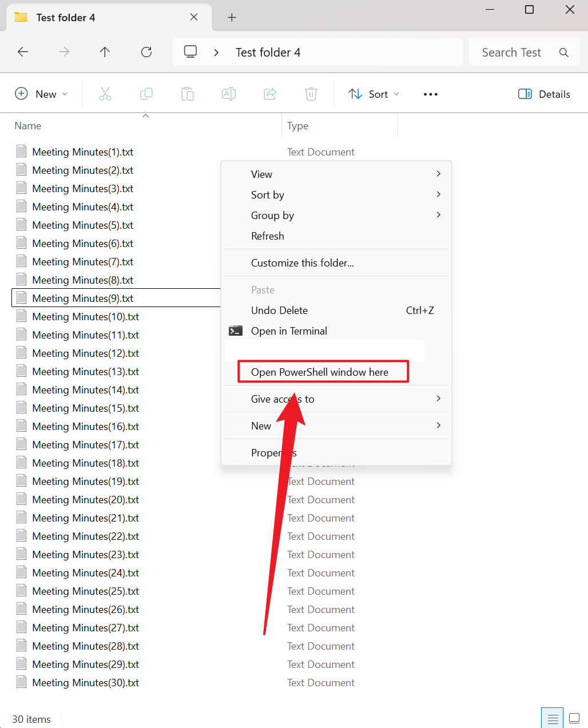Select Open PowerShell window here

click(320, 372)
